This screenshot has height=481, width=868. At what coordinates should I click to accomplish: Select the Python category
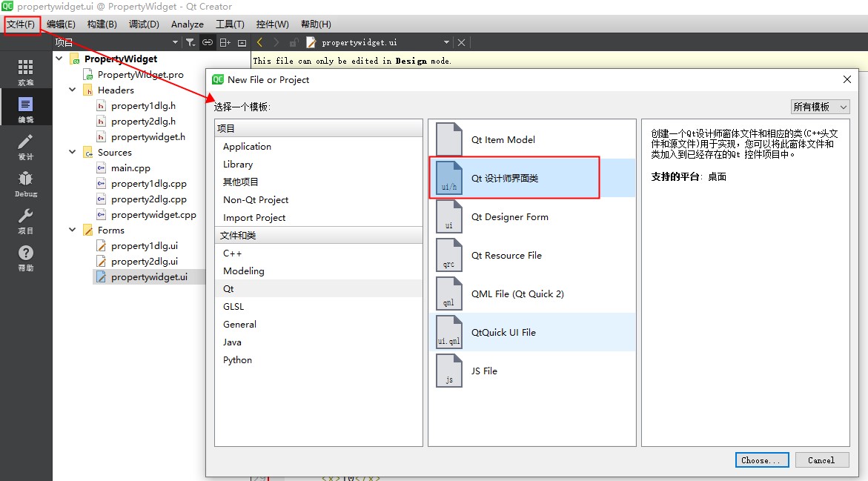coord(318,359)
